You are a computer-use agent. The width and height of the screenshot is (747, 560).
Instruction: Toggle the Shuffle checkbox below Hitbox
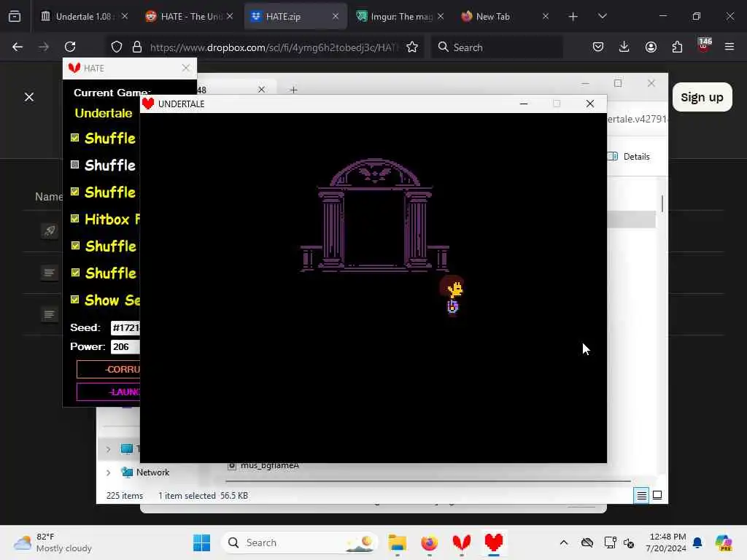(75, 246)
